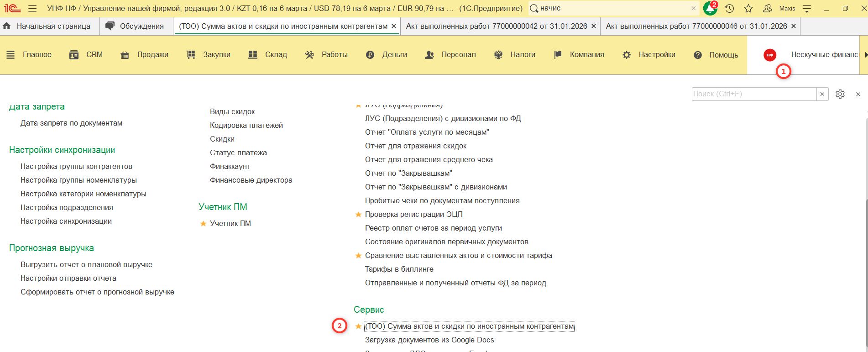Click the Поиск (Ctrl+F) menu search field
The width and height of the screenshot is (868, 352).
753,94
